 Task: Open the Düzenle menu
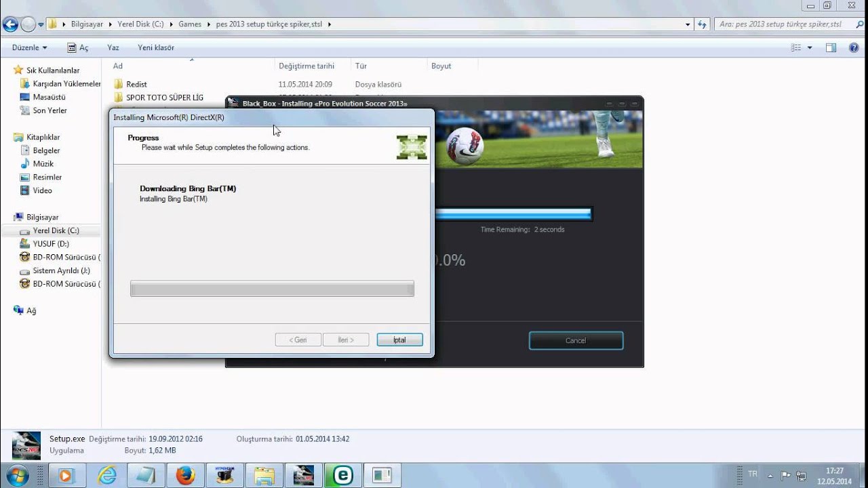click(x=30, y=47)
